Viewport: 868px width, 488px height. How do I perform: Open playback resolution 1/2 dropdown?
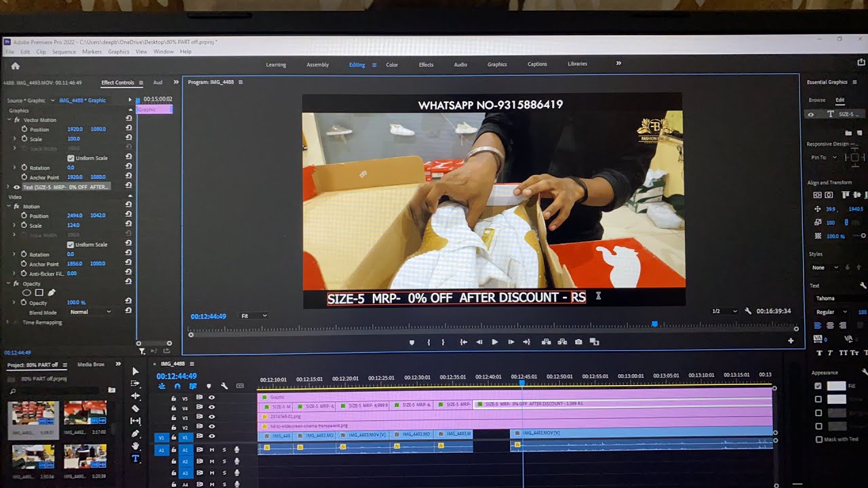tap(724, 311)
